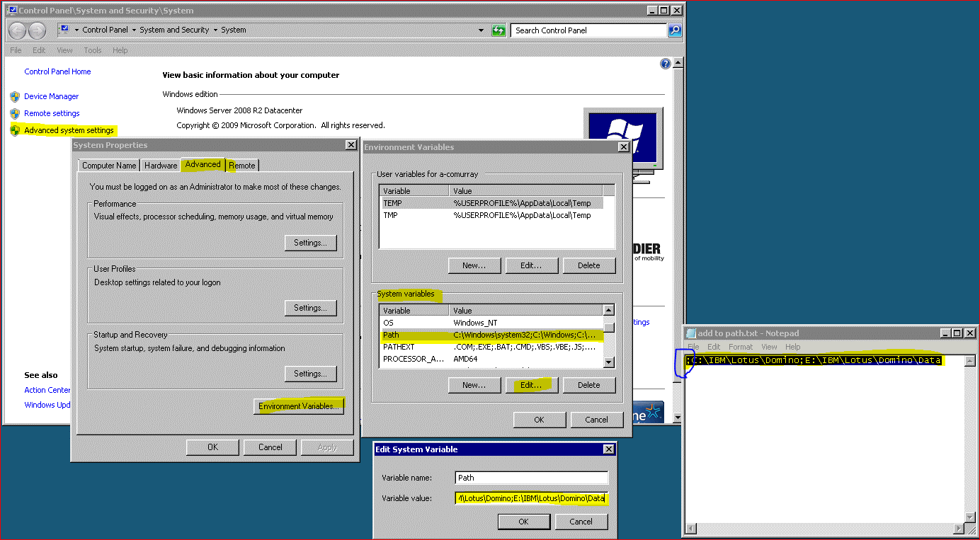Viewport: 980px width, 540px height.
Task: Cancel the Edit System Variable dialog
Action: [581, 522]
